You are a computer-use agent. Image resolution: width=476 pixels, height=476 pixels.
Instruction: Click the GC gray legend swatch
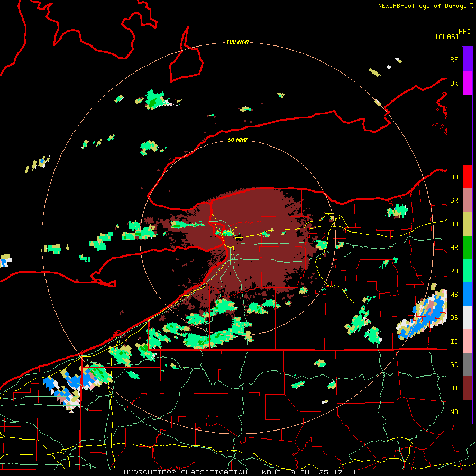coord(467,364)
